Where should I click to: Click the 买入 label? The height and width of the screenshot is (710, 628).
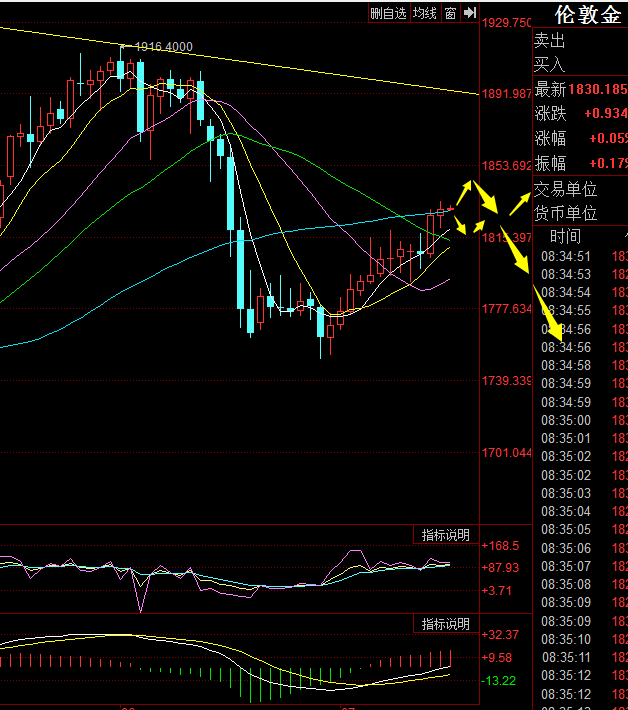[550, 64]
